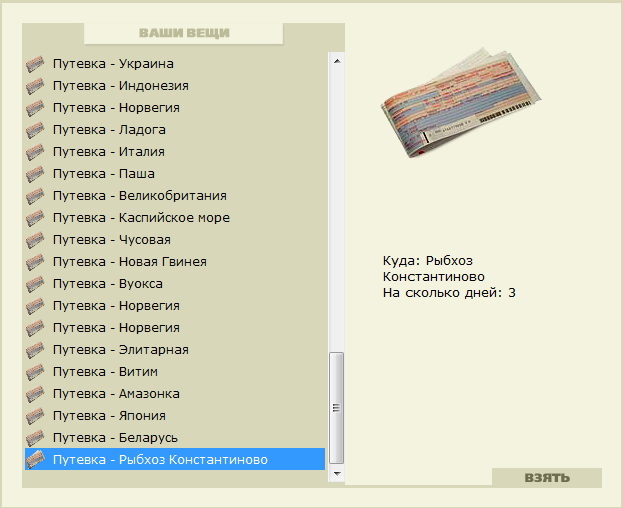Click the ticket icon beside Путевка - Амазонка
The width and height of the screenshot is (623, 508).
point(35,394)
